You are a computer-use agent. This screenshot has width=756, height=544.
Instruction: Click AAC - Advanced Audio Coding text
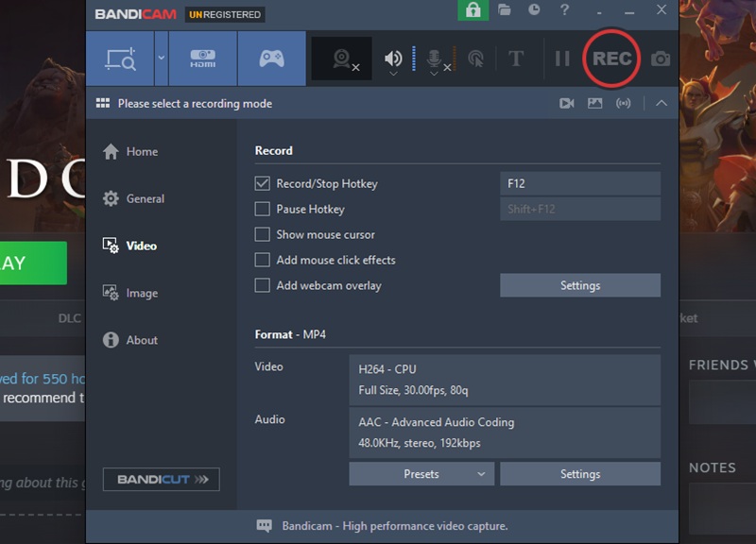[x=437, y=422]
